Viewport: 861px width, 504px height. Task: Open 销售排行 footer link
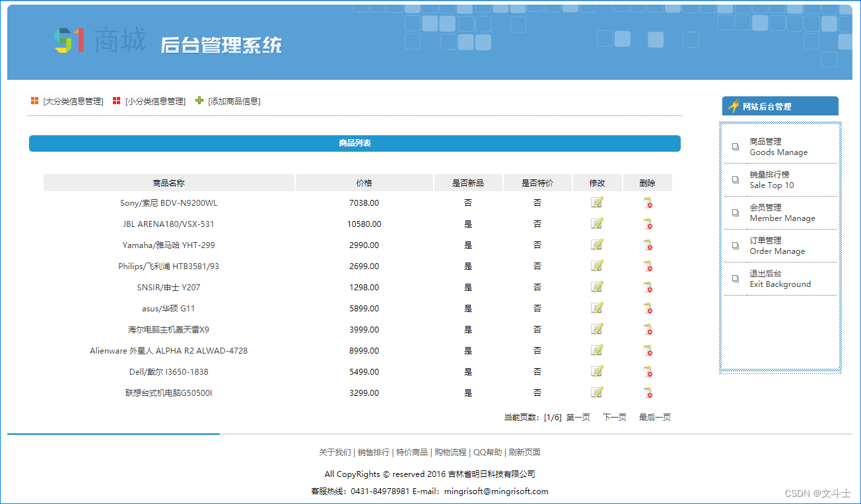click(x=374, y=453)
